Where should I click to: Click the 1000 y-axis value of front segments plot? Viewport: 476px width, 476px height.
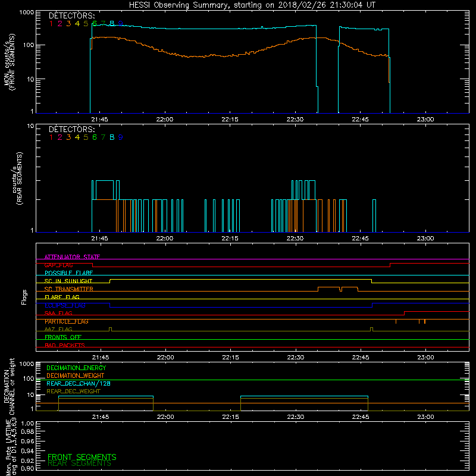(x=27, y=12)
